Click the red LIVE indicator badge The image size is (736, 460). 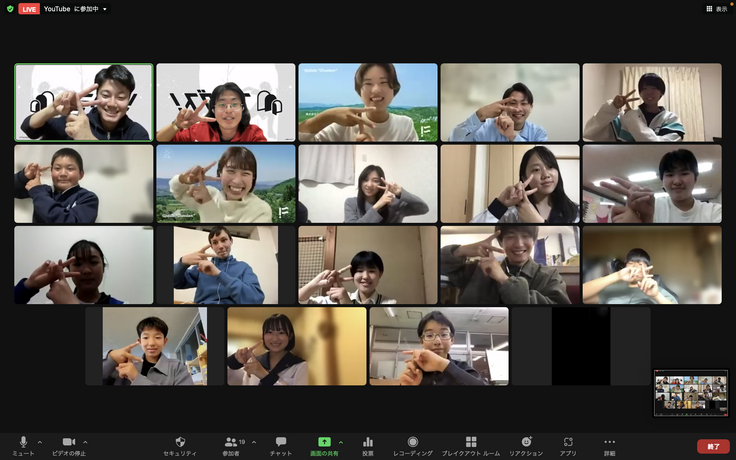tap(29, 9)
